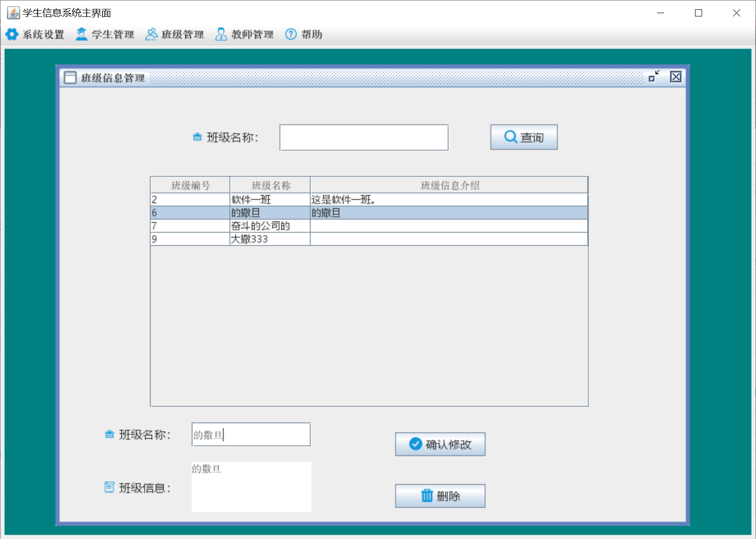This screenshot has width=756, height=539.
Task: Click the document icon beside 班级信息 label
Action: 109,487
